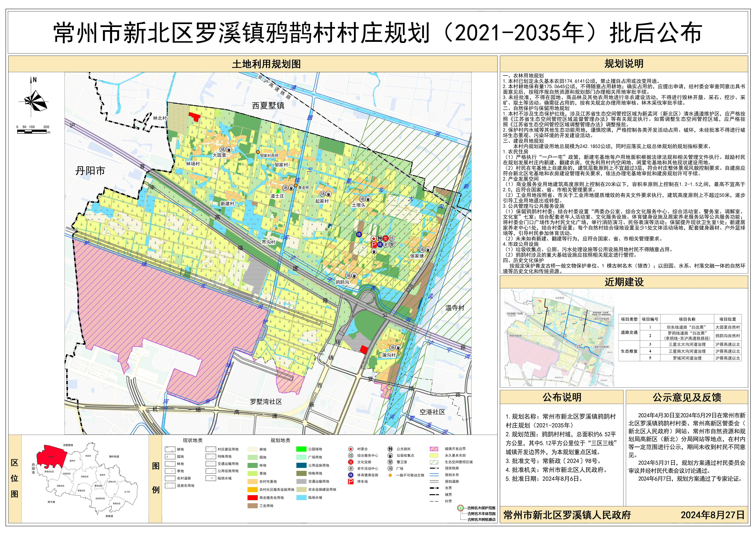Pick the orange 农村社区服务设施用地 swatch
The image size is (756, 535).
point(253,490)
